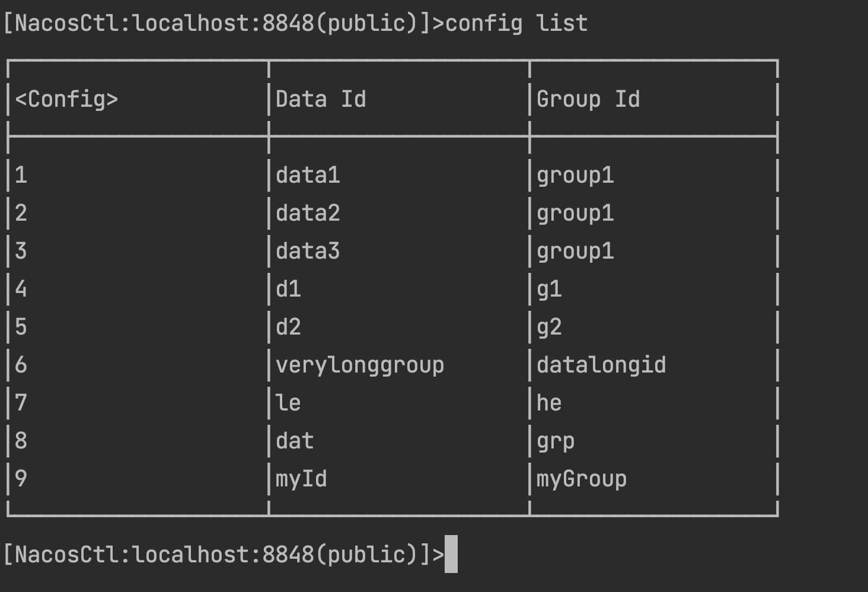Select the 'dat' data id
The height and width of the screenshot is (592, 868).
[295, 441]
